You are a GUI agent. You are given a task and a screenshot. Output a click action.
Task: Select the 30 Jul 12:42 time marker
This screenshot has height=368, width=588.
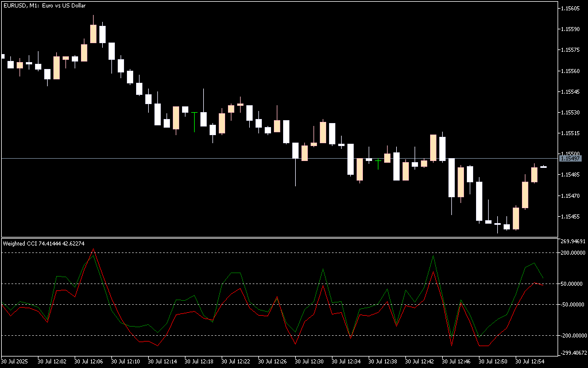click(x=420, y=362)
